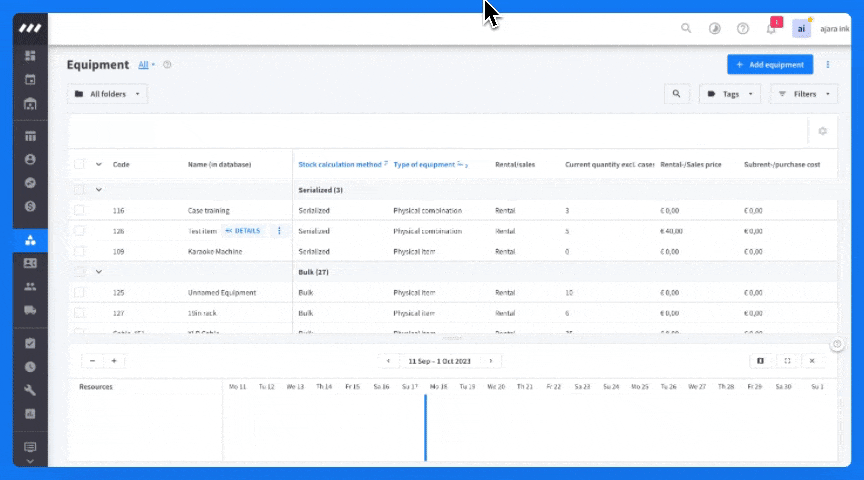Open the three-dot menu beside Add equipment

point(828,64)
